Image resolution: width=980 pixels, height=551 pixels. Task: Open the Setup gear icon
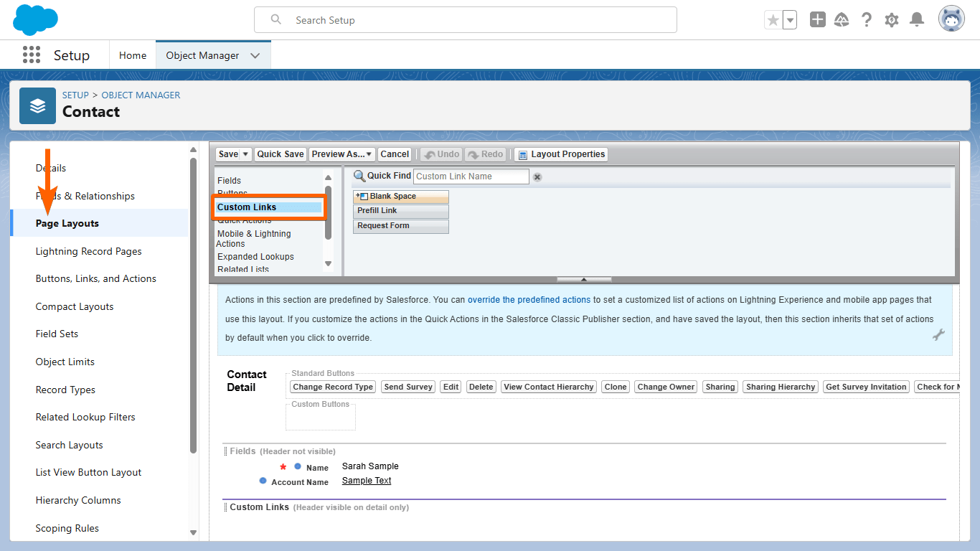[892, 20]
